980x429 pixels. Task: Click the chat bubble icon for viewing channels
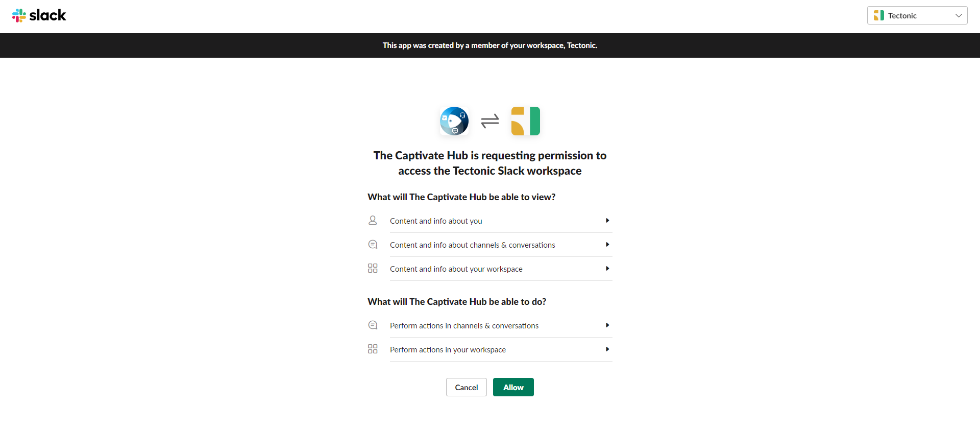[x=373, y=245]
